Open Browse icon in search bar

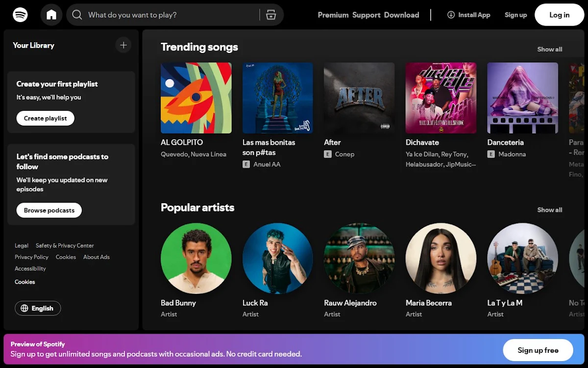point(271,15)
